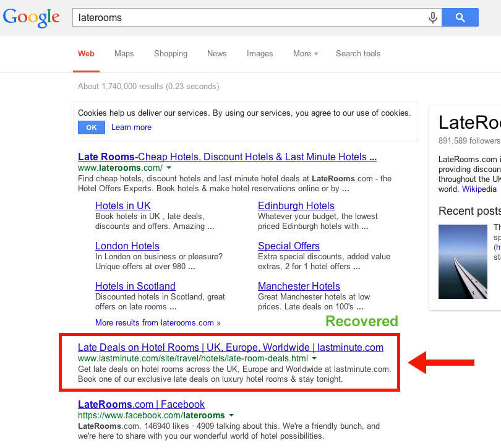
Task: Open the Manchester Hotels sitelink
Action: [x=299, y=286]
